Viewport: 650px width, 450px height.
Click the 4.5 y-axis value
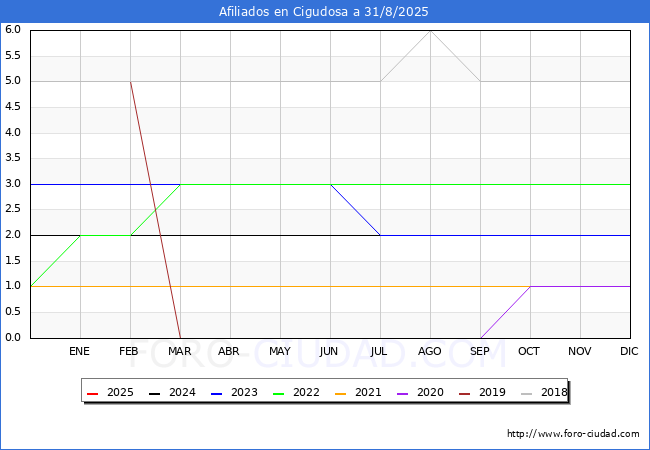point(13,107)
